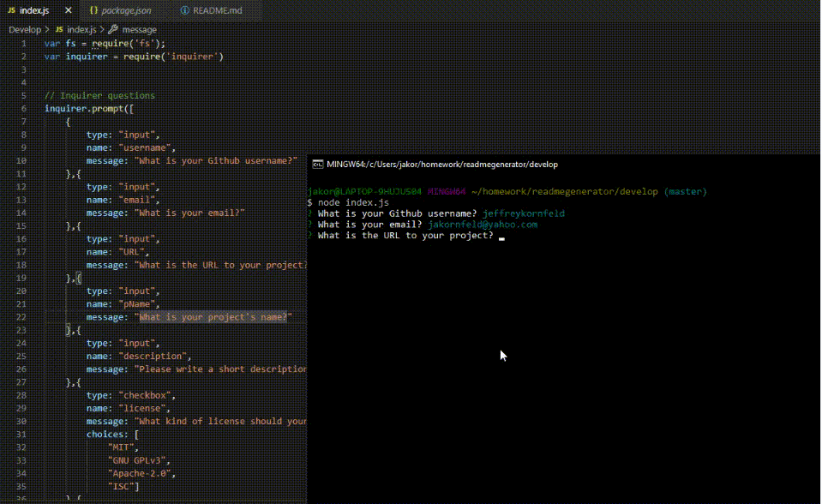This screenshot has height=504, width=822.
Task: Click the JS file icon on index.js tab
Action: coord(11,11)
